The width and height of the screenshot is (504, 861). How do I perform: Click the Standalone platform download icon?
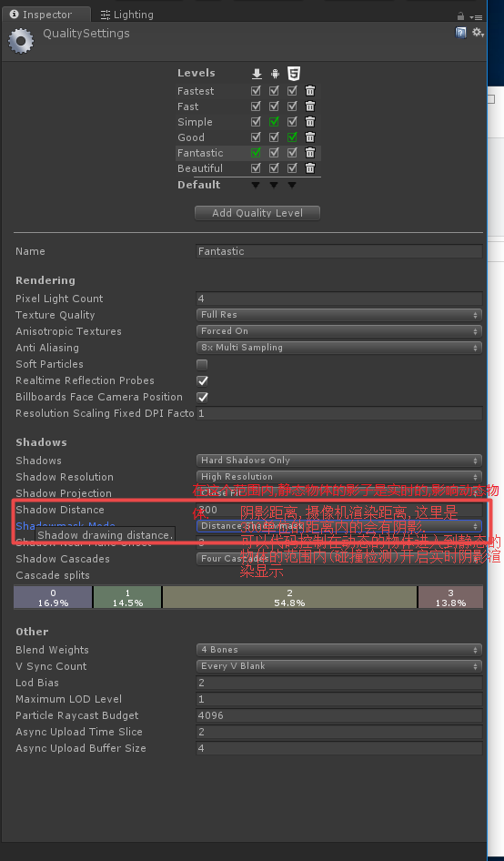[257, 74]
